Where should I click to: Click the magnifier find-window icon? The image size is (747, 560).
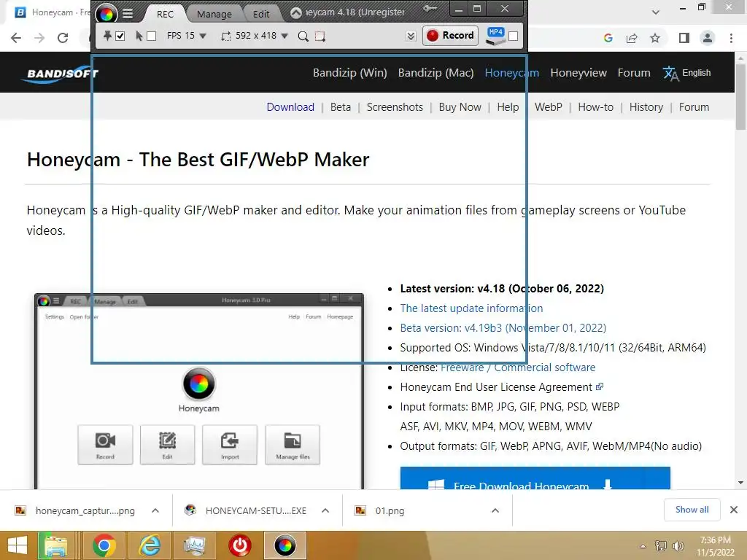tap(303, 36)
